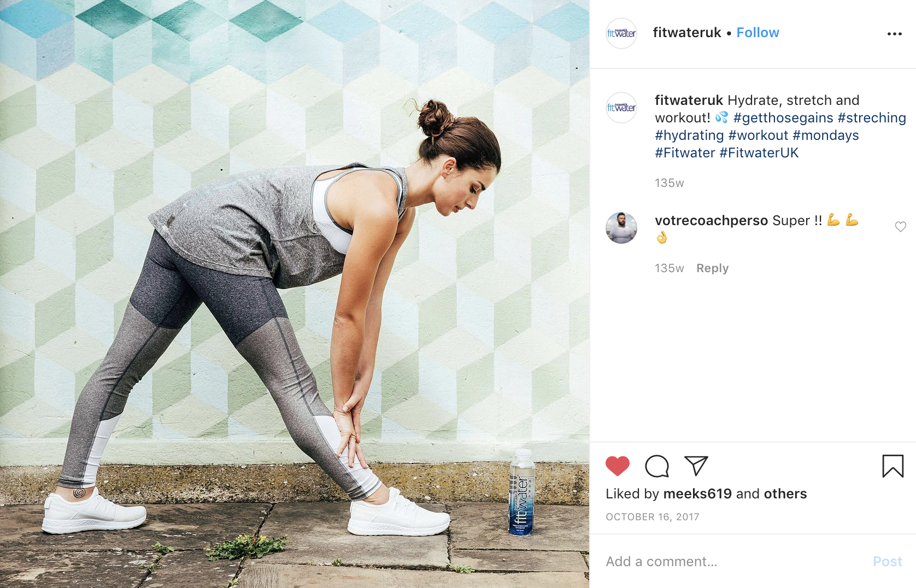Open the comment speech bubble icon
Image resolution: width=916 pixels, height=588 pixels.
[x=657, y=466]
